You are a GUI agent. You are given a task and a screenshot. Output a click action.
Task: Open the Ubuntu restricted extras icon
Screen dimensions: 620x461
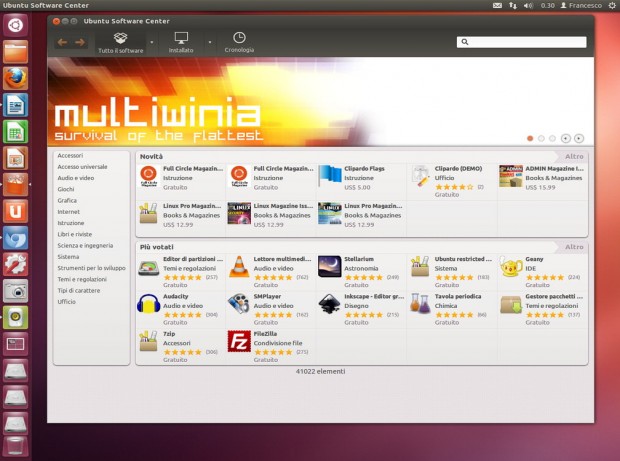(x=420, y=266)
